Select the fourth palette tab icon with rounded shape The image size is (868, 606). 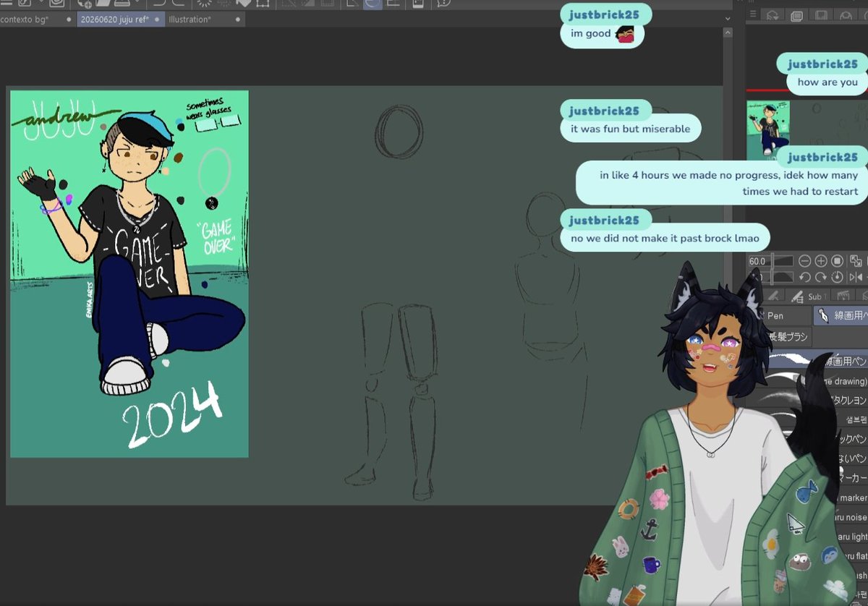tap(846, 15)
